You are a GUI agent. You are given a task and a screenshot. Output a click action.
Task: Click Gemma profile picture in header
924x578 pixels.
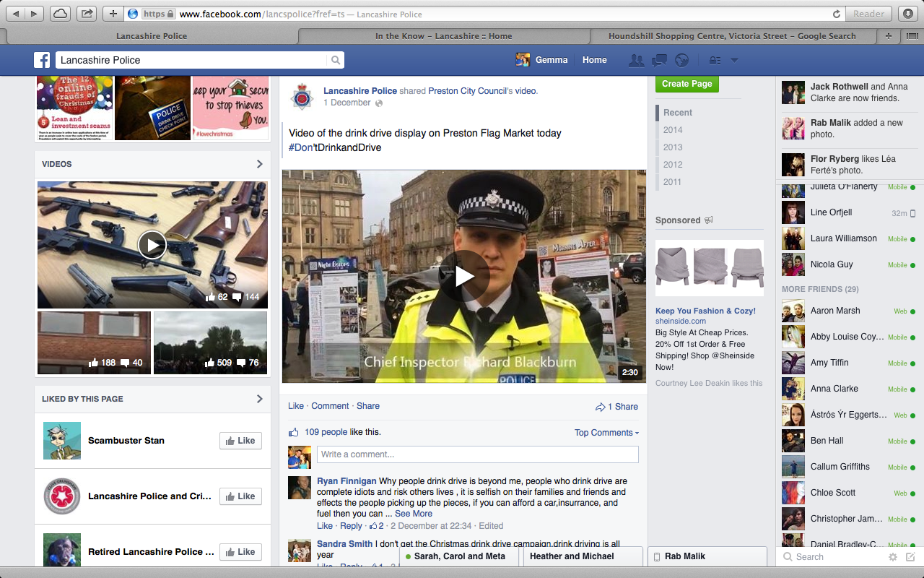click(523, 60)
